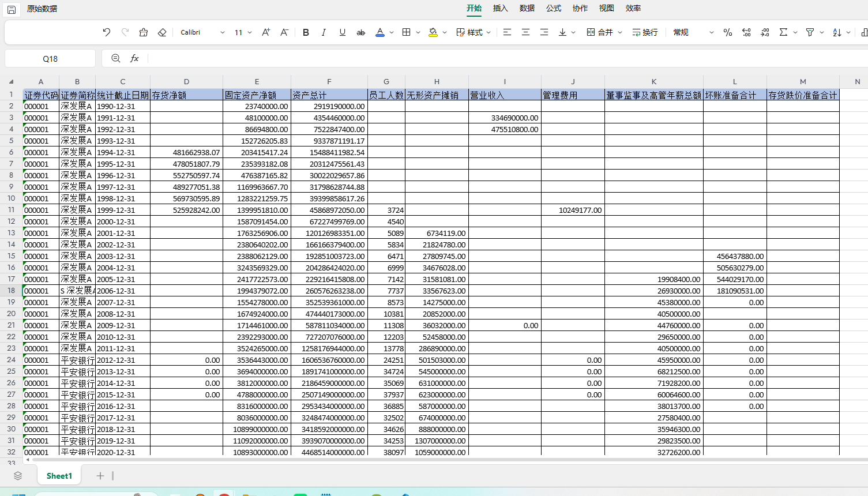Click the select-all corner triangle
Image resolution: width=868 pixels, height=496 pixels.
[x=11, y=82]
